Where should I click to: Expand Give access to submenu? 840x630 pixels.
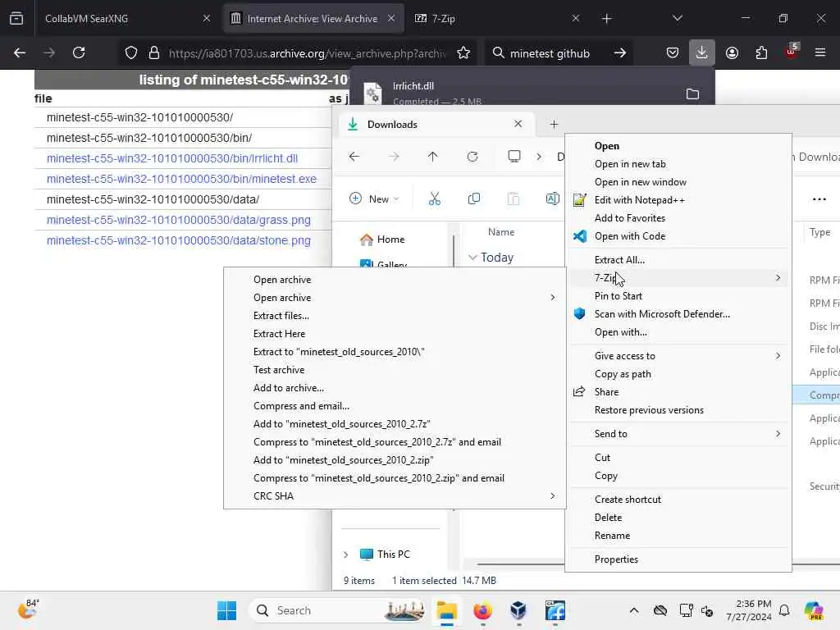point(778,356)
